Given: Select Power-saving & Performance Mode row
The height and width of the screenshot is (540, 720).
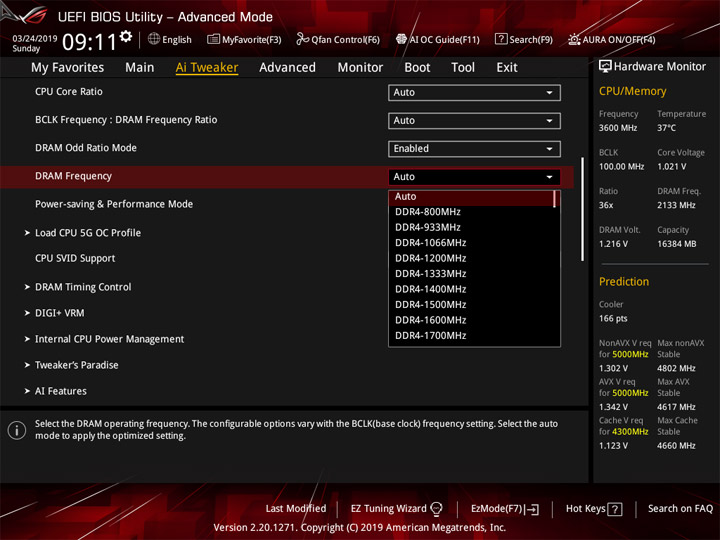Looking at the screenshot, I should point(114,204).
